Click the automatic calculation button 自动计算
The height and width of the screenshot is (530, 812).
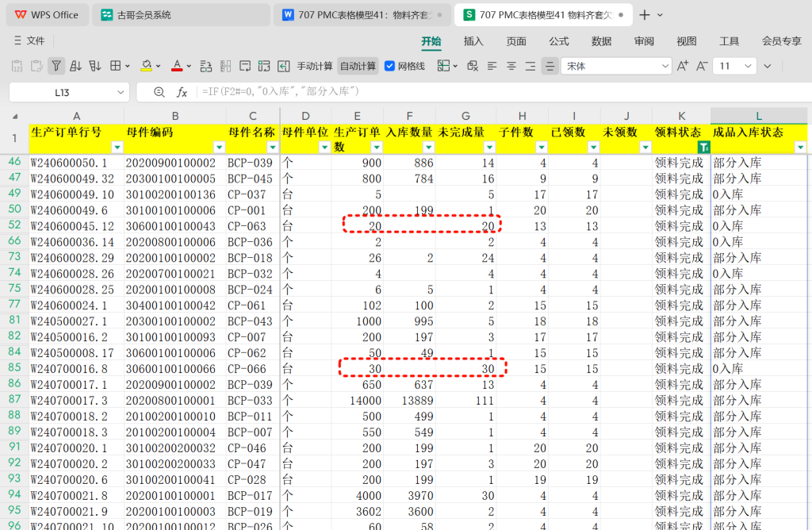tap(358, 66)
